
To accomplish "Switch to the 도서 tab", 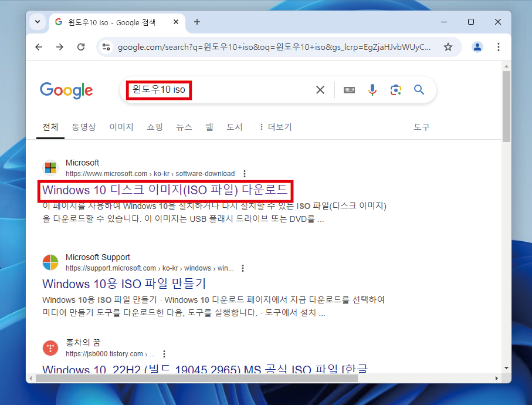I will 235,127.
